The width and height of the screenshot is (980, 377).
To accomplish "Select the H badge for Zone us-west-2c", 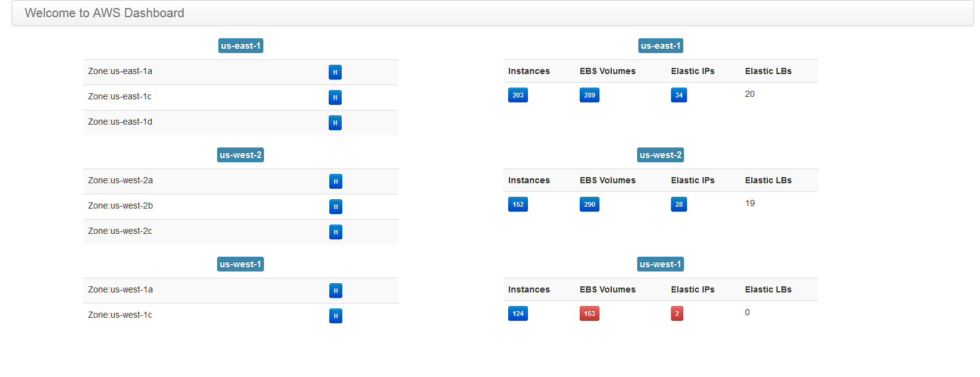I will [x=336, y=232].
